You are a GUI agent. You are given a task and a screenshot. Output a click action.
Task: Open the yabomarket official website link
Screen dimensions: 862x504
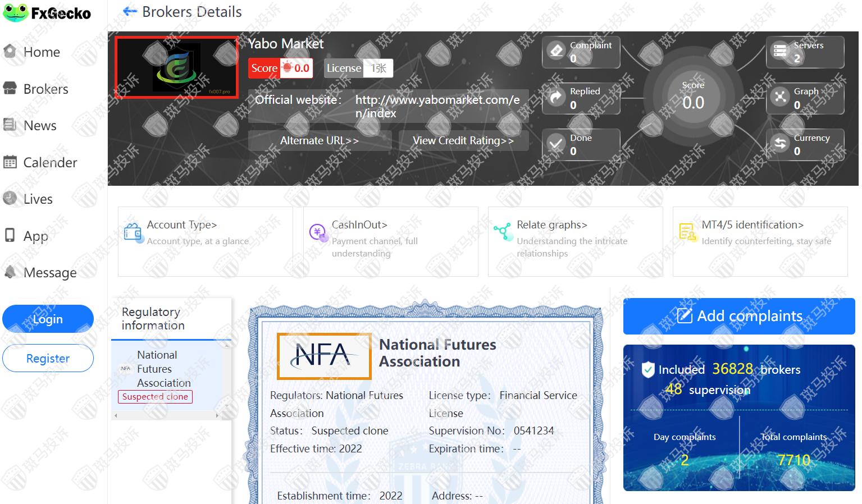coord(437,106)
